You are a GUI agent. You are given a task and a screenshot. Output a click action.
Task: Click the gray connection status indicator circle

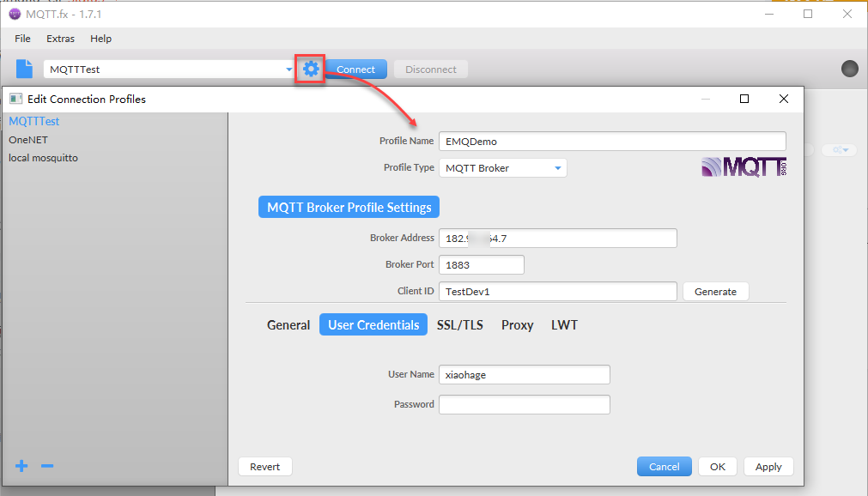849,69
